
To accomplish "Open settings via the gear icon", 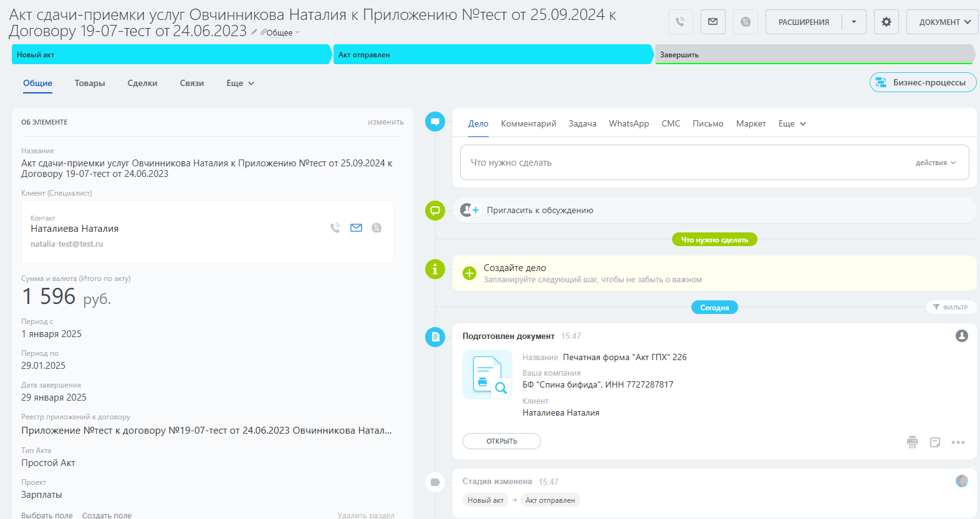I will click(886, 22).
